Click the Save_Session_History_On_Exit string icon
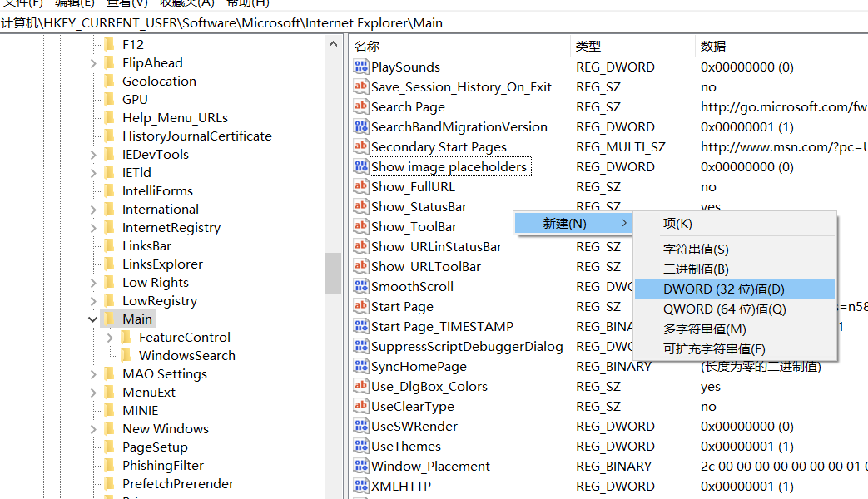 (361, 86)
